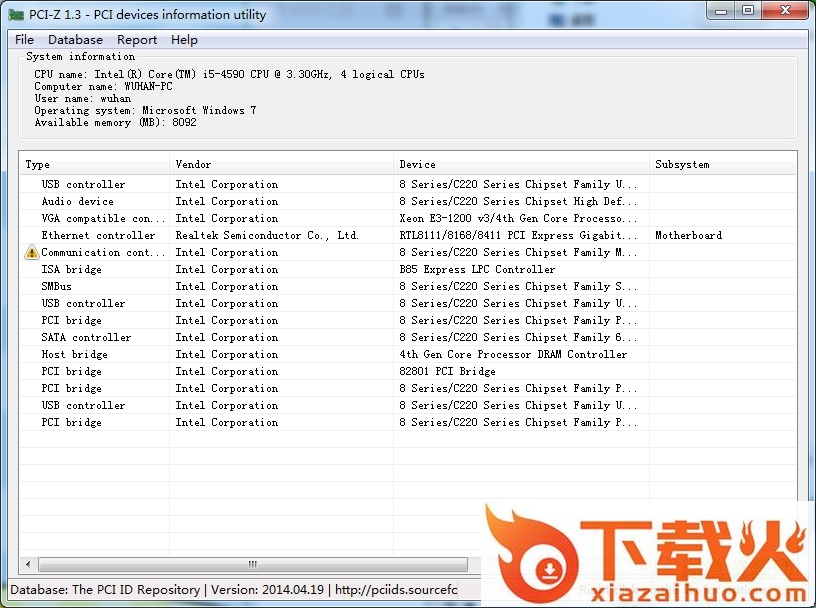Click the Computer name WUHAN-PC line

103,86
